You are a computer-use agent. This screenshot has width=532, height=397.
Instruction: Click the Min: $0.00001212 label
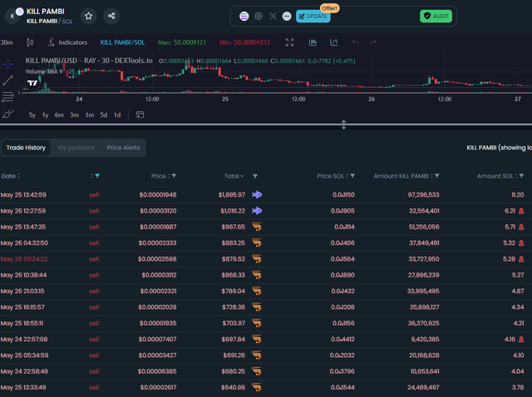tap(244, 42)
